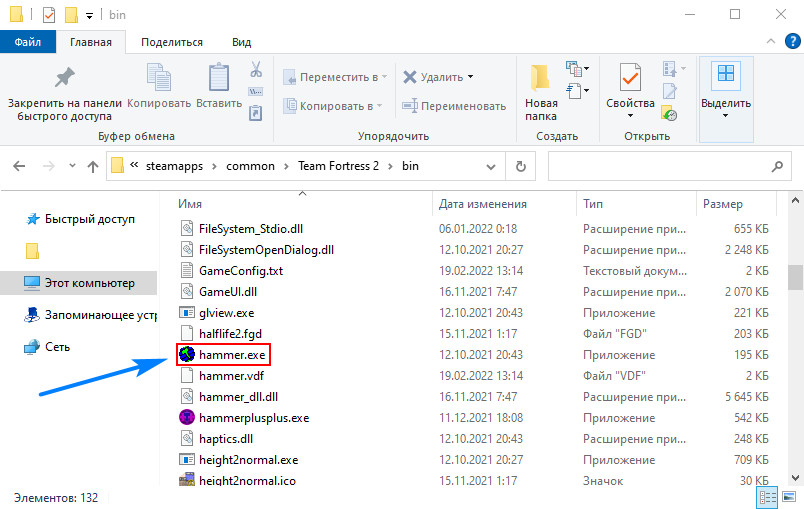Expand the Properties dropdown arrow
This screenshot has width=804, height=509.
pyautogui.click(x=630, y=116)
